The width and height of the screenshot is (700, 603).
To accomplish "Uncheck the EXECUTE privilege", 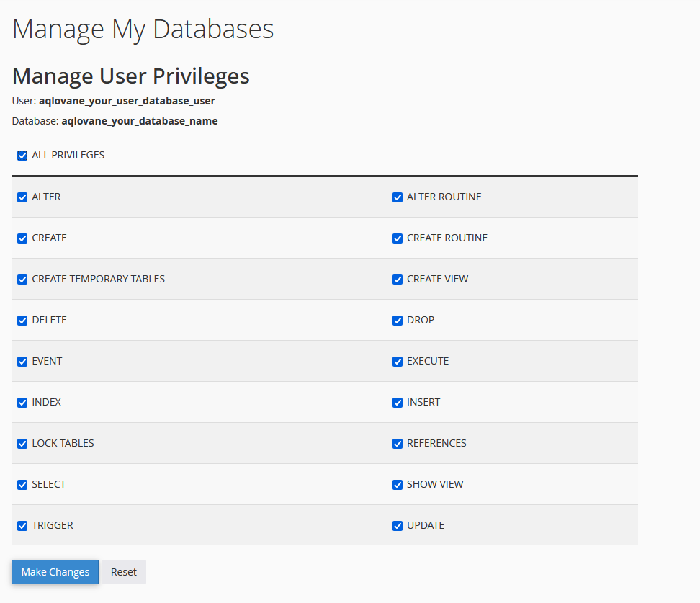I will [398, 362].
